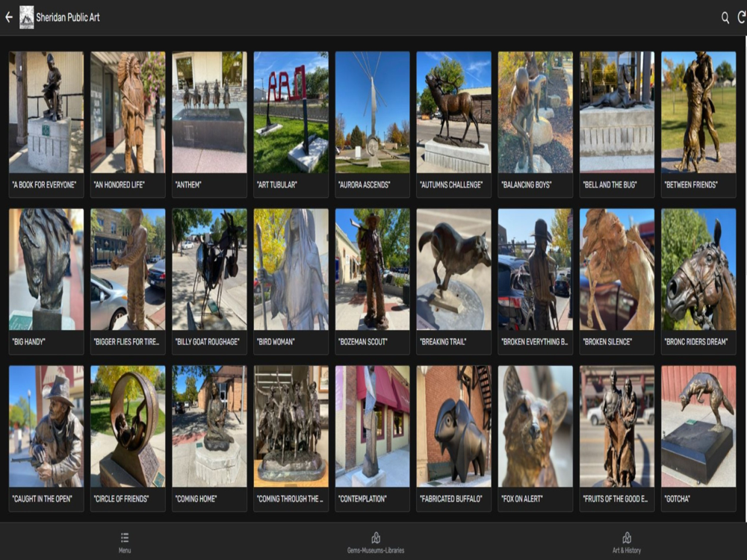Open "Autumns Challenge" elk photo
Viewport: 747px width, 560px height.
click(454, 113)
